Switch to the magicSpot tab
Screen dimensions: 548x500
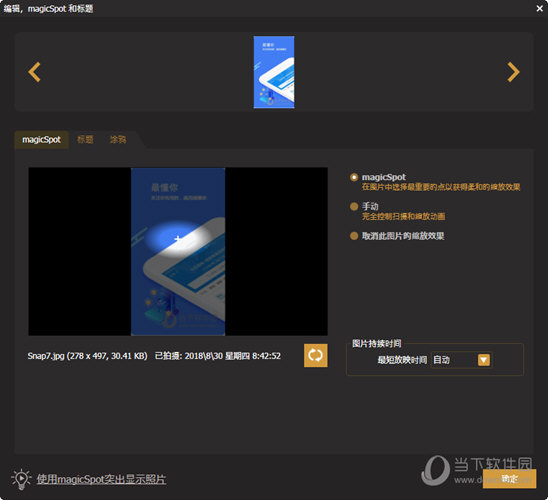[x=41, y=140]
